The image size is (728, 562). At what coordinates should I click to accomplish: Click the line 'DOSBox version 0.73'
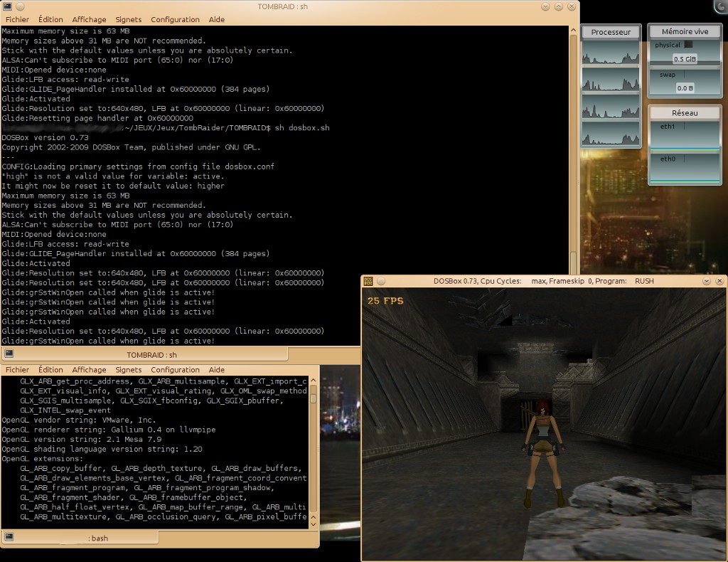click(x=45, y=137)
